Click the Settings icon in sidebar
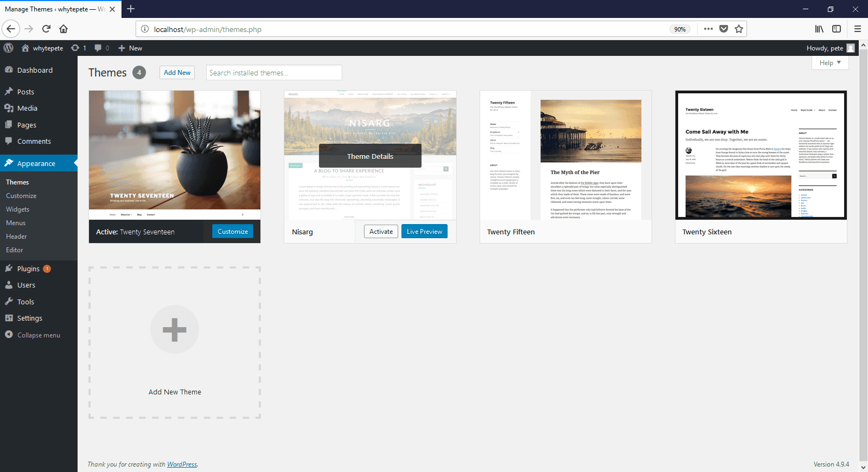Viewport: 868px width, 472px height. [9, 318]
